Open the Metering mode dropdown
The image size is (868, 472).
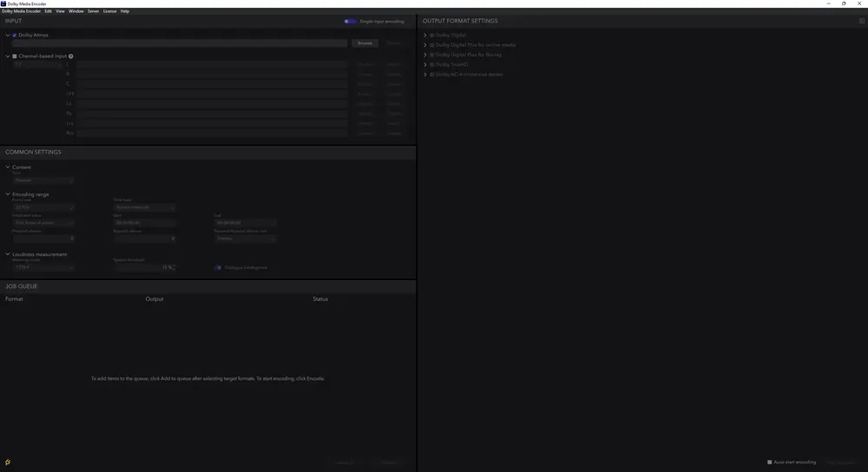pos(43,267)
